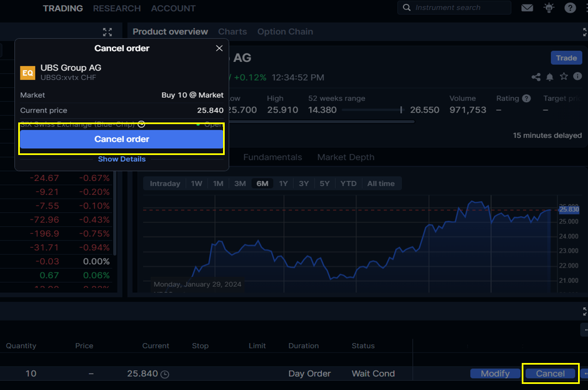Viewport: 588px width, 390px height.
Task: Click Modify on the Day Order row
Action: [495, 373]
